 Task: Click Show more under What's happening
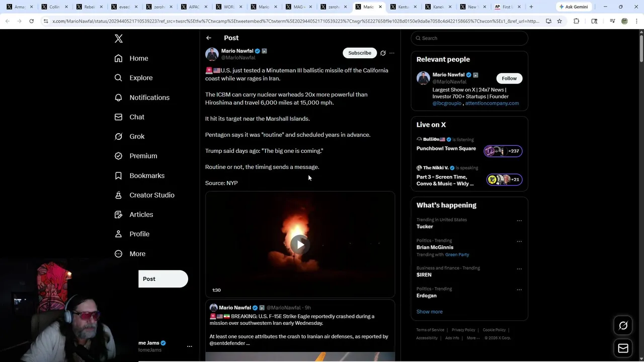click(429, 312)
